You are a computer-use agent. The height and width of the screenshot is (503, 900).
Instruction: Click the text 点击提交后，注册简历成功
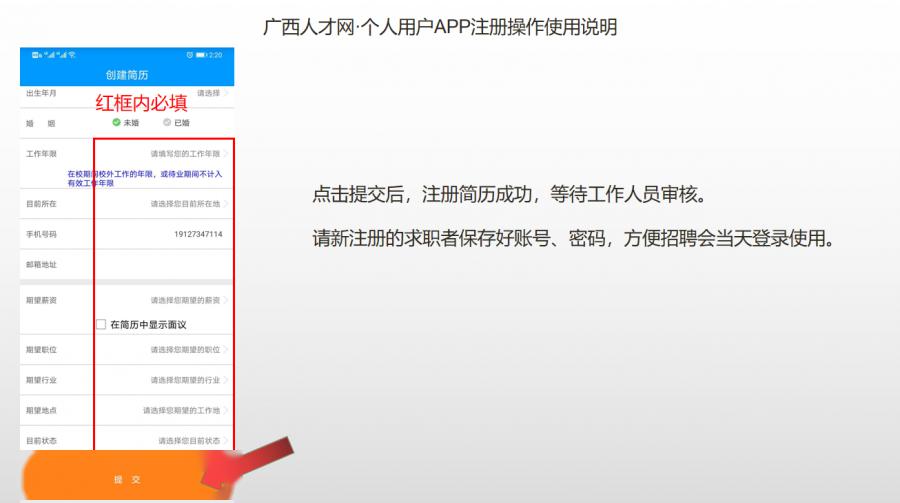click(422, 194)
